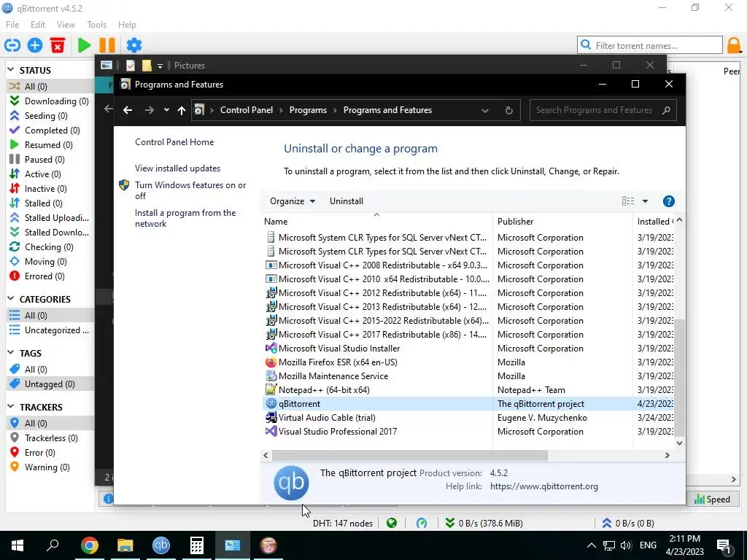
Task: Select Visual Studio Professional 2017 entry
Action: pos(469,432)
